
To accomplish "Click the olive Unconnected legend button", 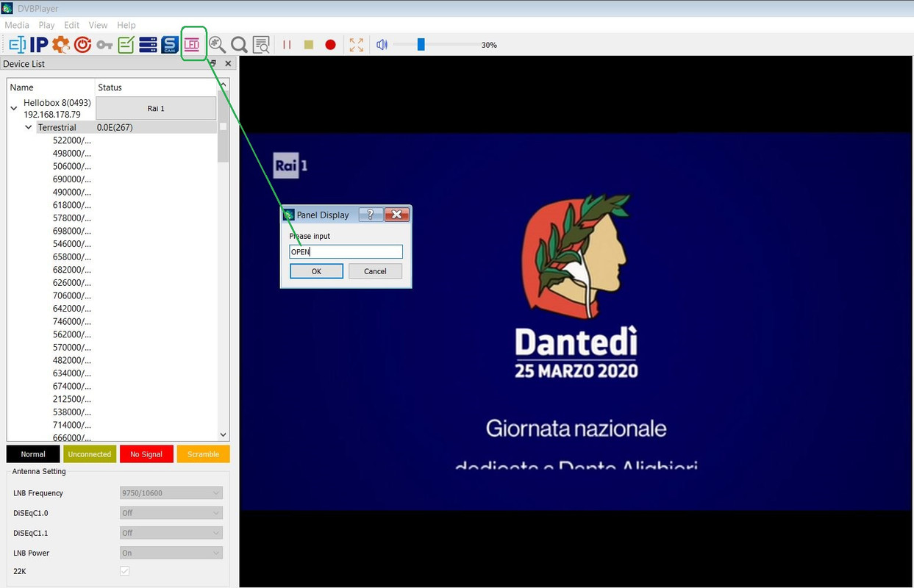I will (90, 454).
